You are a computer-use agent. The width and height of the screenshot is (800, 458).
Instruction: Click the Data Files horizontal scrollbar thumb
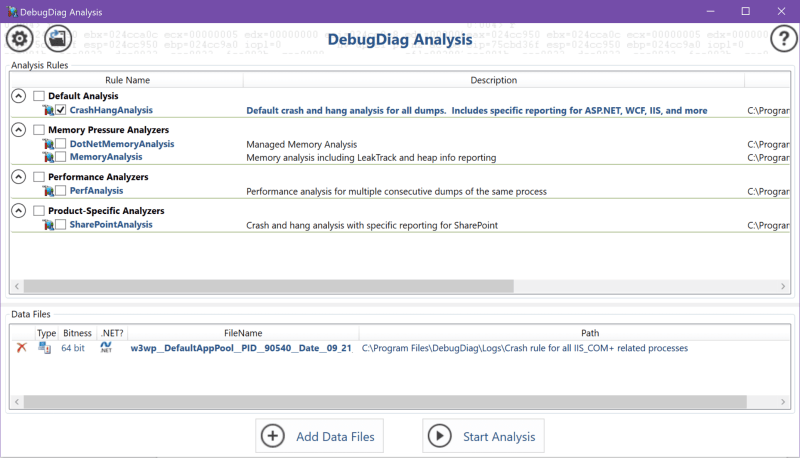click(x=385, y=402)
